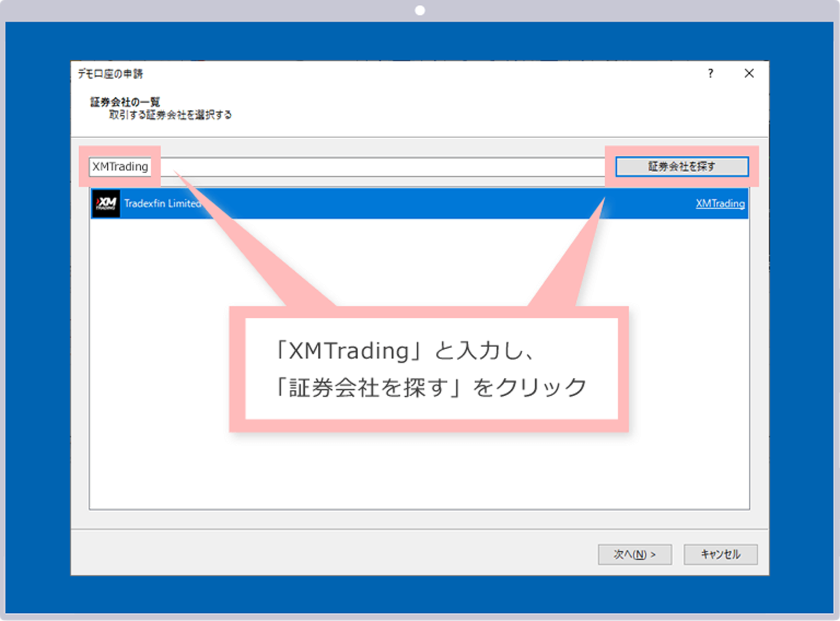Viewport: 840px width, 621px height.
Task: Click the 証券会社を探す button
Action: coord(682,167)
